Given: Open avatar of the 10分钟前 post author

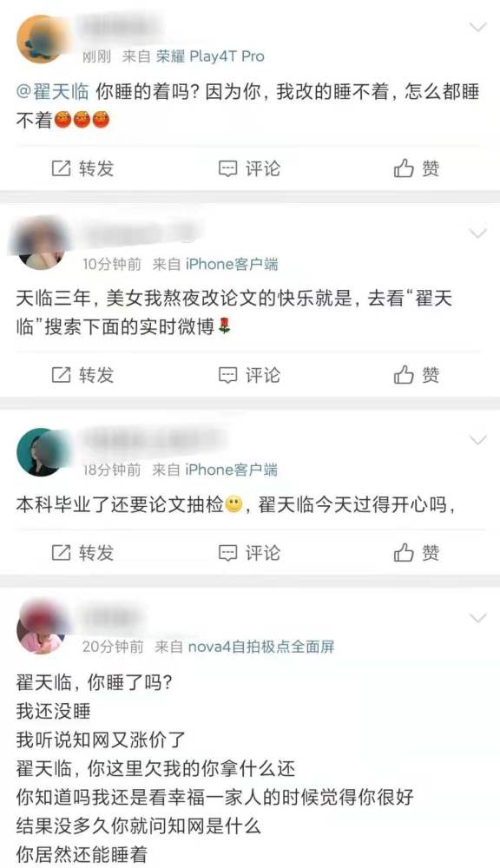Looking at the screenshot, I should tap(42, 246).
